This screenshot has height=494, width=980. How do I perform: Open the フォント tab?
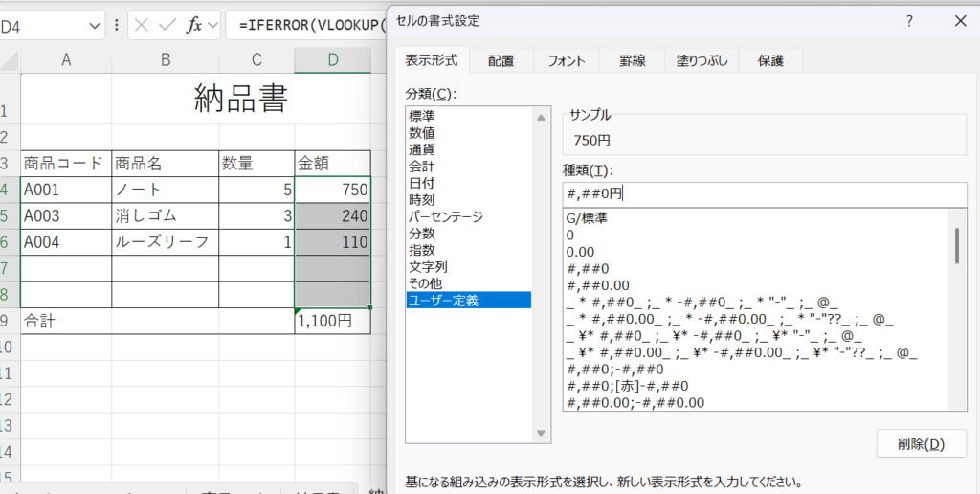(x=567, y=60)
